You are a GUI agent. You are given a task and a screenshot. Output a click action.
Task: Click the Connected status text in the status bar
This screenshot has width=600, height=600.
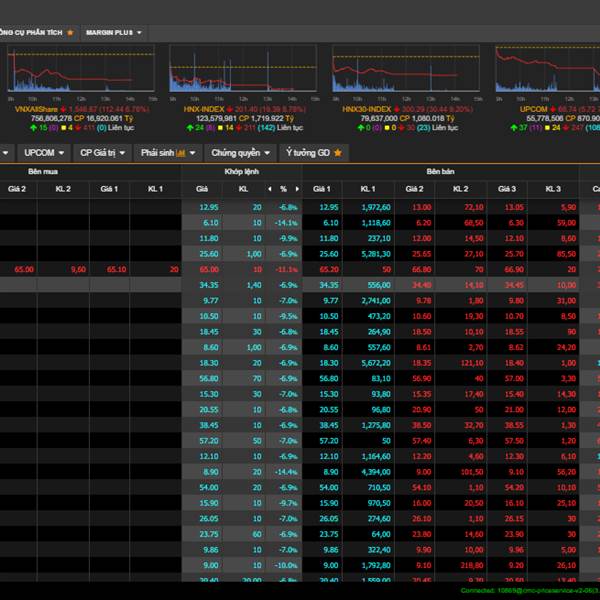[x=530, y=591]
